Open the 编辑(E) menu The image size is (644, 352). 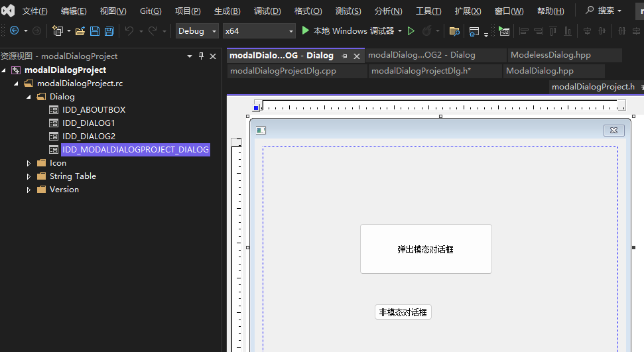[x=74, y=11]
